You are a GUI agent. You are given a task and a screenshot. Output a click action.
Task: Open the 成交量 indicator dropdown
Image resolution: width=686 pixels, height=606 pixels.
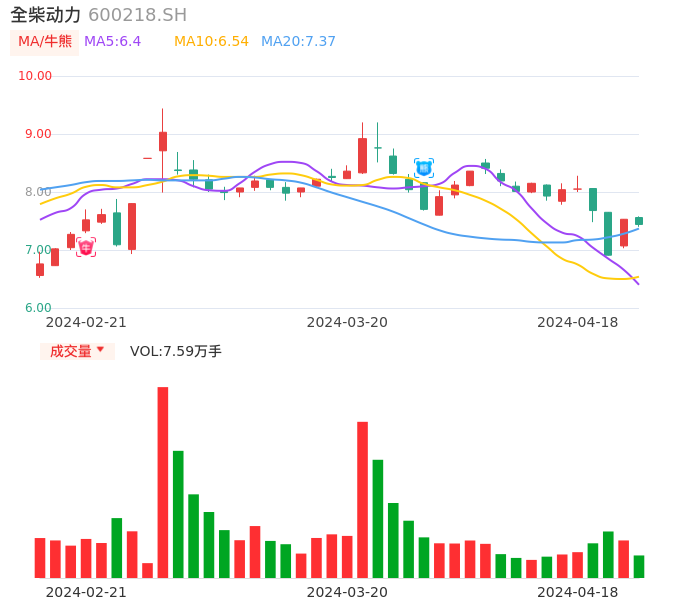click(77, 351)
